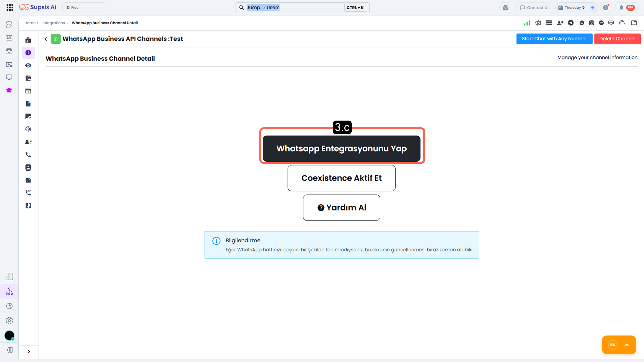Click the eye icon in channel menu
Viewport: 644px width, 362px height.
tap(28, 65)
